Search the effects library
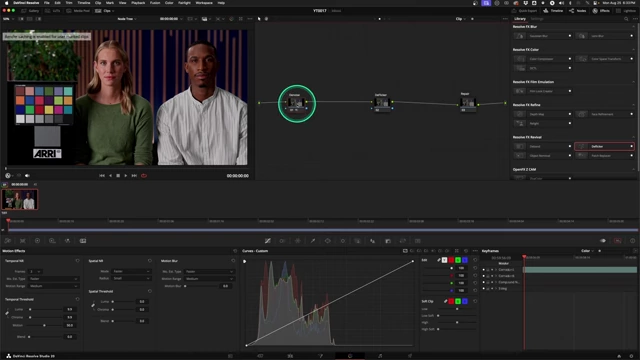This screenshot has height=360, width=640. [626, 19]
